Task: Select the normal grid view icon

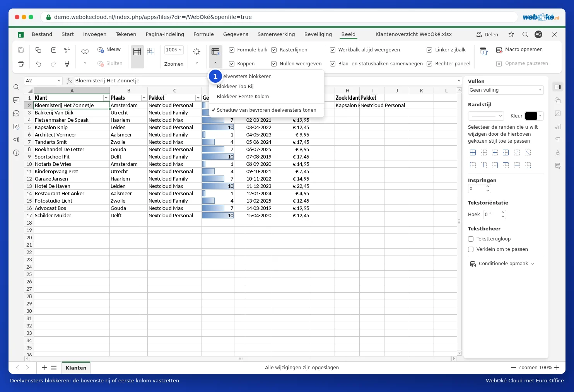Action: point(137,51)
